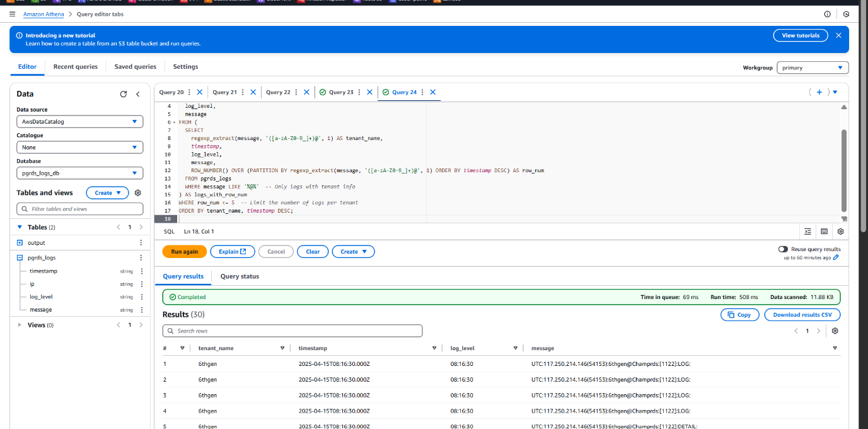Screen dimensions: 868x429
Task: Select the Query 21 tab
Action: point(224,92)
